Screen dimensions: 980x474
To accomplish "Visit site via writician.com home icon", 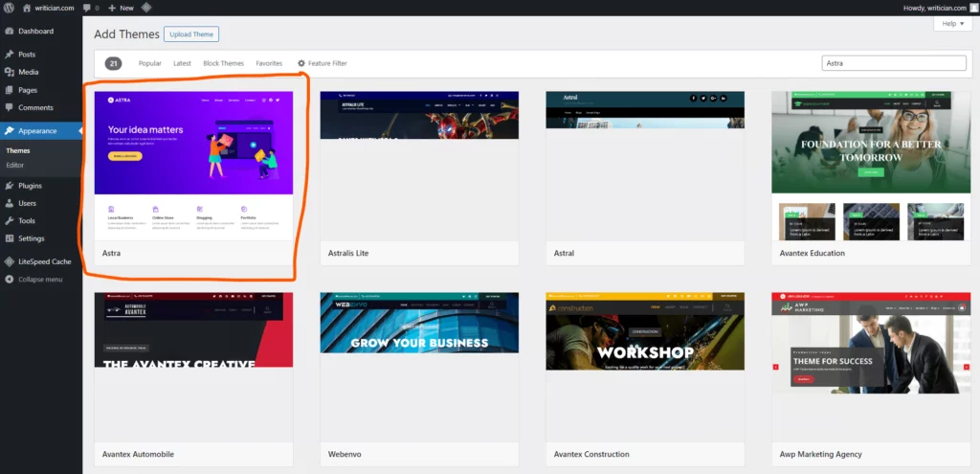I will click(x=27, y=8).
